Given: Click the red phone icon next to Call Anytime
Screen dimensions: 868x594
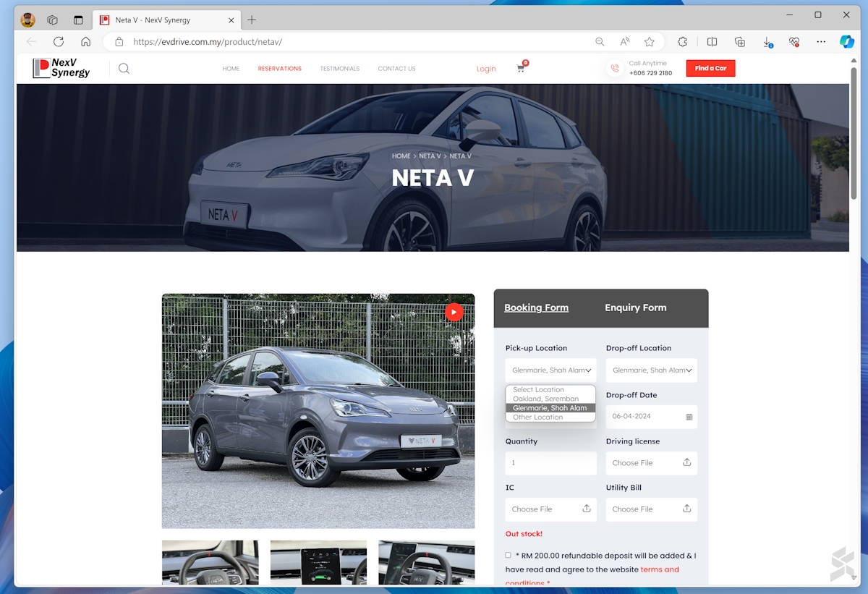Looking at the screenshot, I should (x=614, y=68).
